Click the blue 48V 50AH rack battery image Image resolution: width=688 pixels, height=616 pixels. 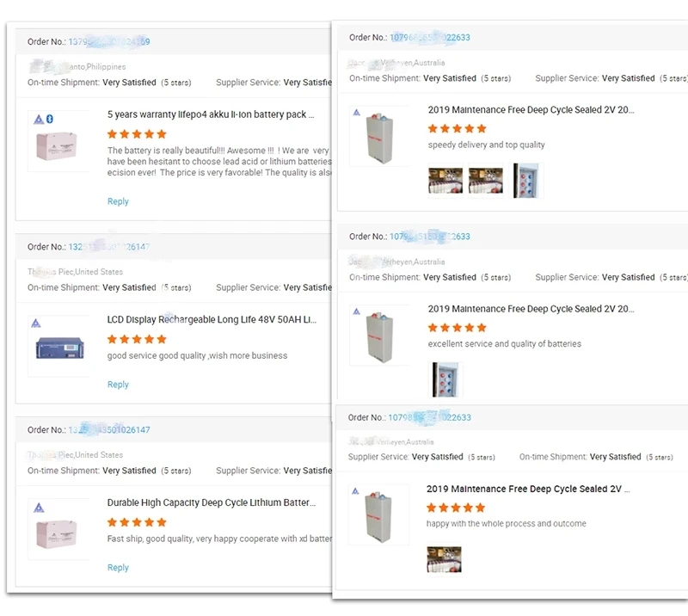click(58, 347)
